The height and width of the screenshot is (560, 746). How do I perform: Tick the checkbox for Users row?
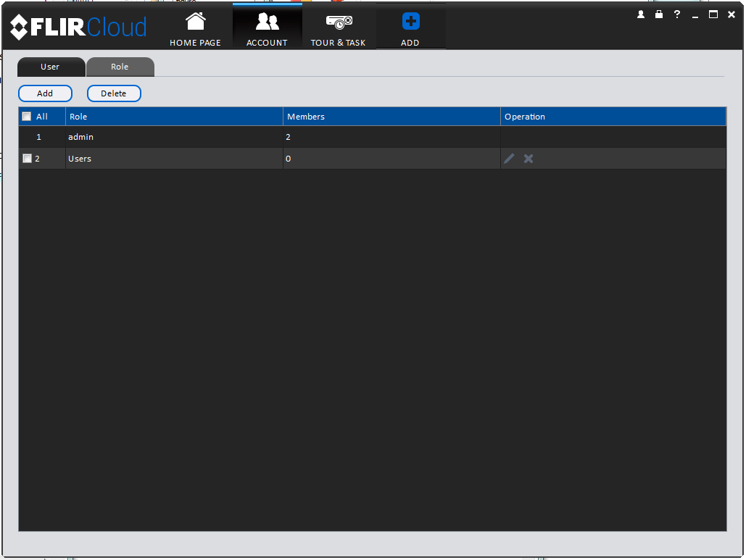pyautogui.click(x=27, y=159)
